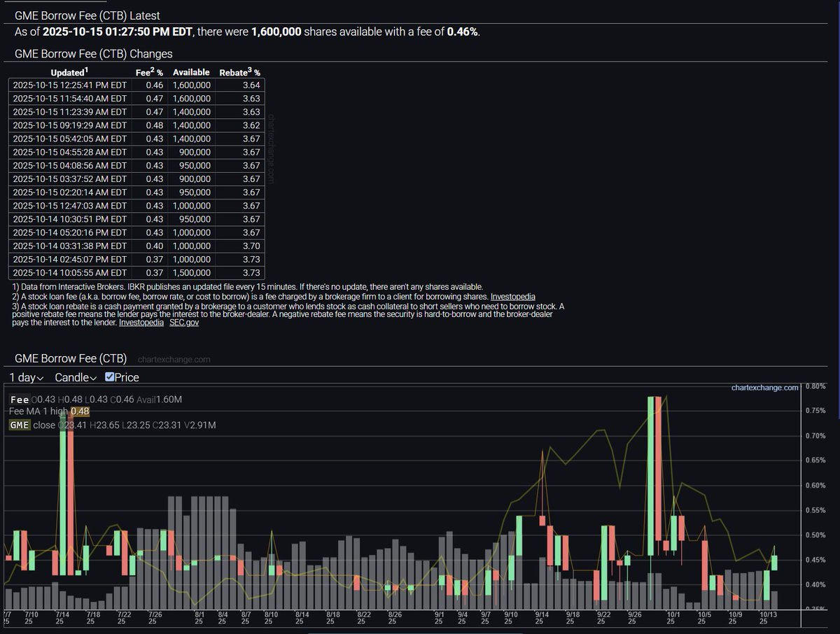This screenshot has width=840, height=634.
Task: Select row 2025-10-15 05:42:05 AM EDT timestamp
Action: point(69,139)
